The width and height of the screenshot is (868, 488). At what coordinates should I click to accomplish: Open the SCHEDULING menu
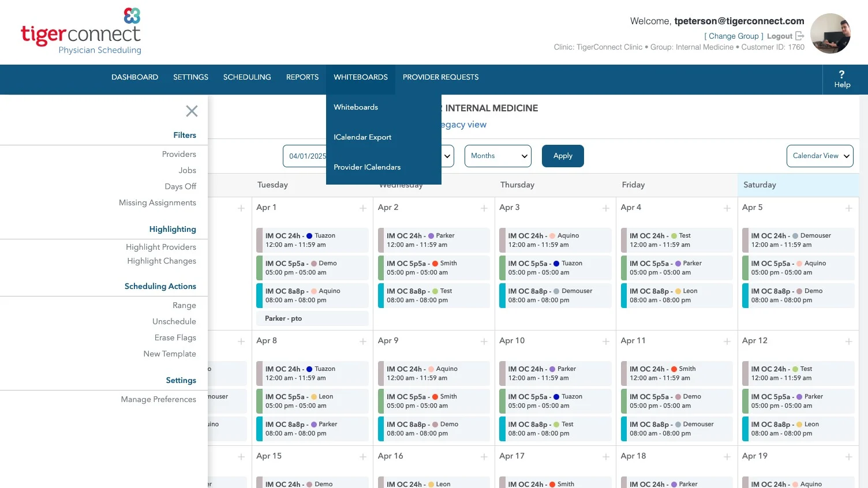click(x=247, y=77)
